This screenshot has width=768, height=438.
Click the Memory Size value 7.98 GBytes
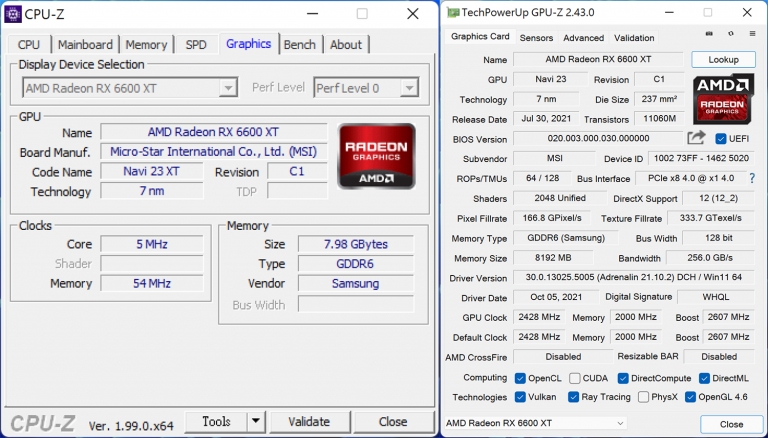(356, 244)
